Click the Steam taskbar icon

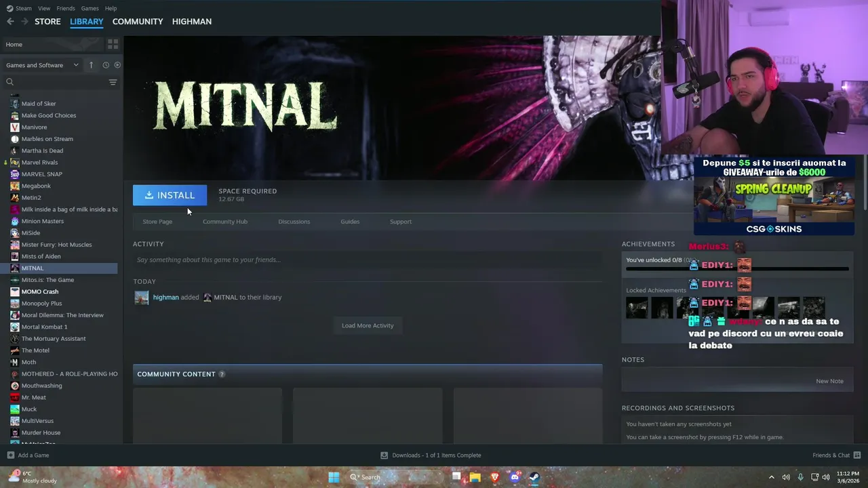[x=534, y=477]
